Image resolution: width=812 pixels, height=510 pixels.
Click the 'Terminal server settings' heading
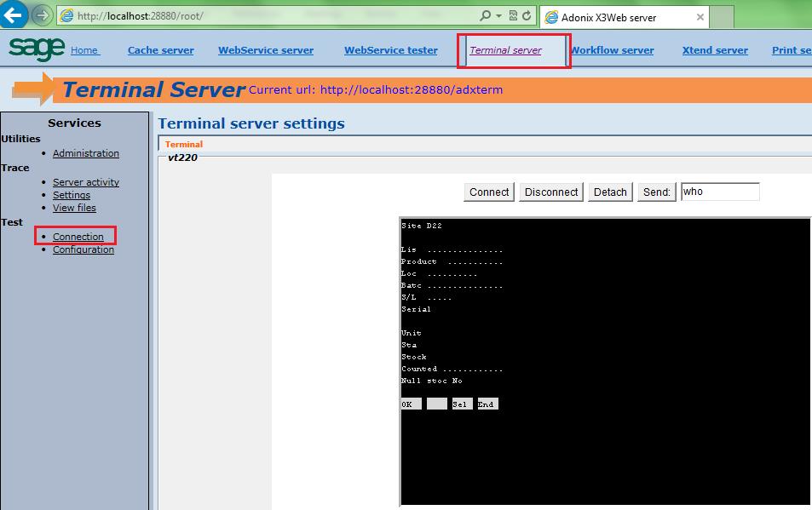point(251,123)
